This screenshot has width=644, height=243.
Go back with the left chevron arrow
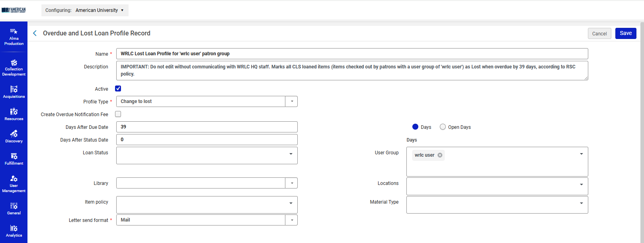click(35, 33)
